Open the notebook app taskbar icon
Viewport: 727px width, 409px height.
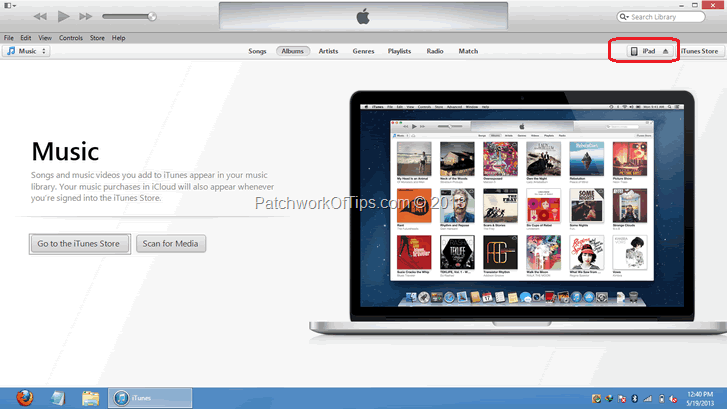point(58,398)
